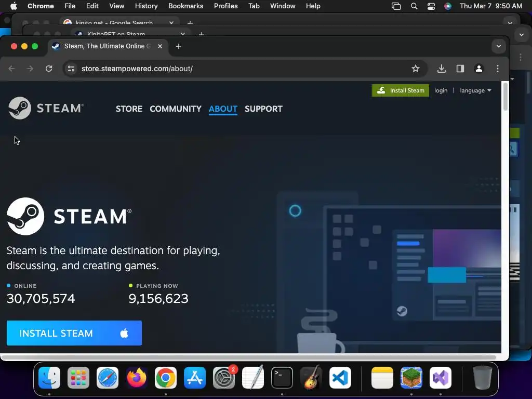The height and width of the screenshot is (399, 532).
Task: Open the Chrome profile avatar icon
Action: 478,69
